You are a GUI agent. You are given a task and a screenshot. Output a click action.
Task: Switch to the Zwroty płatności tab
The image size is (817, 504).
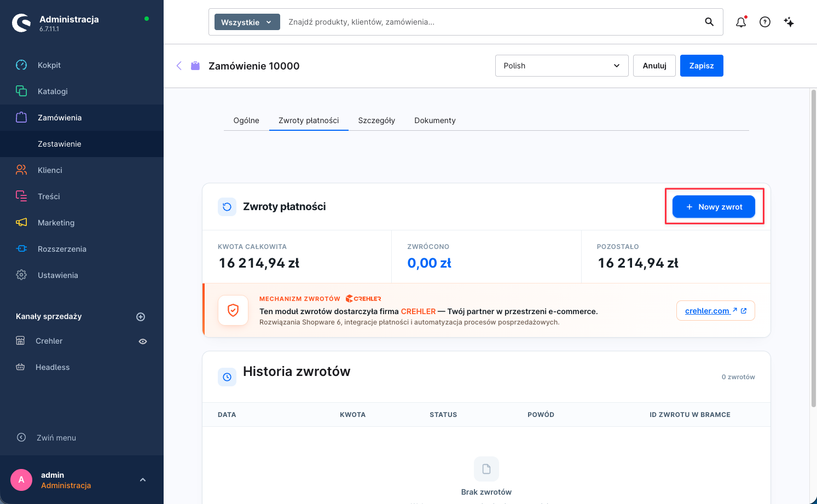(309, 120)
